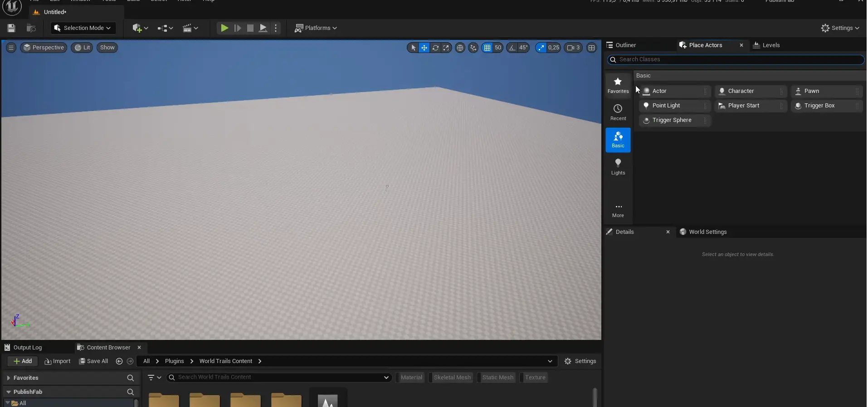The width and height of the screenshot is (868, 407).
Task: Toggle rotation angle snapping
Action: click(512, 48)
